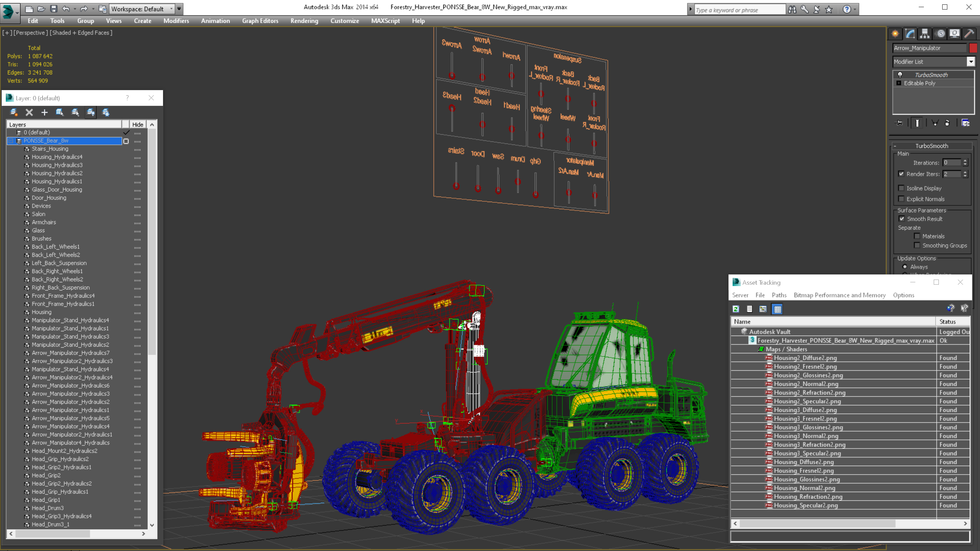The image size is (980, 551).
Task: Open the Redo history dropdown arrow
Action: pos(93,9)
